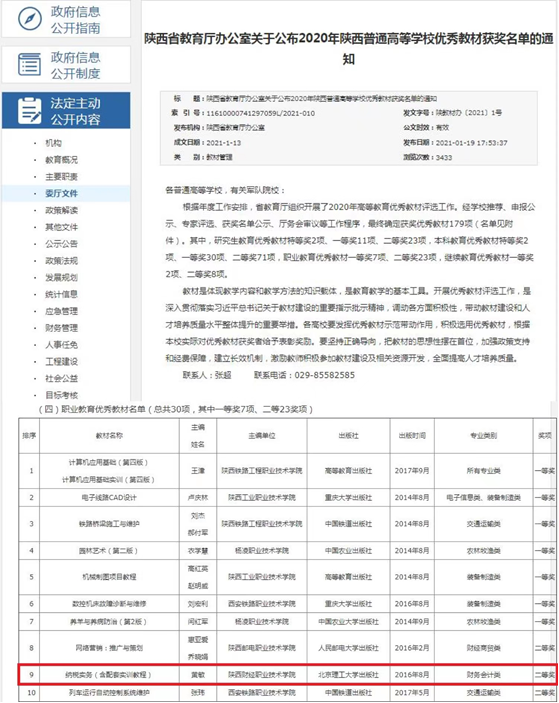Click date cell 2017年9月 in row 1

[x=412, y=471]
